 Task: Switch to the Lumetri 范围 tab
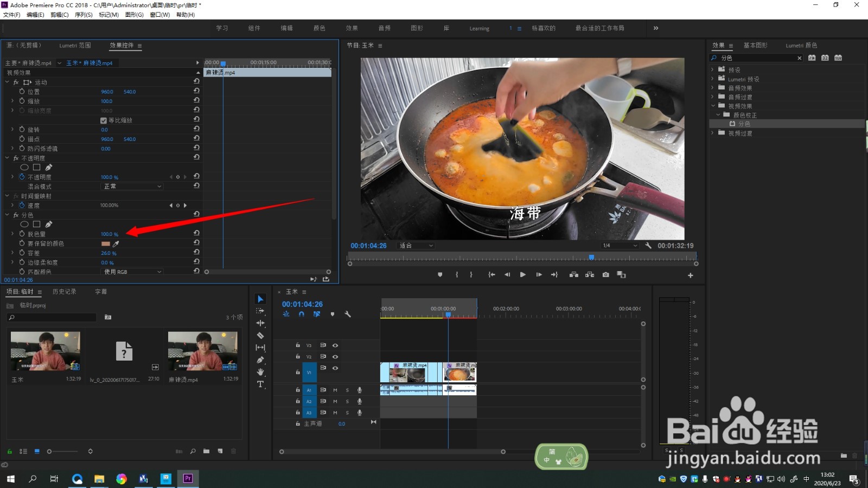pyautogui.click(x=75, y=46)
